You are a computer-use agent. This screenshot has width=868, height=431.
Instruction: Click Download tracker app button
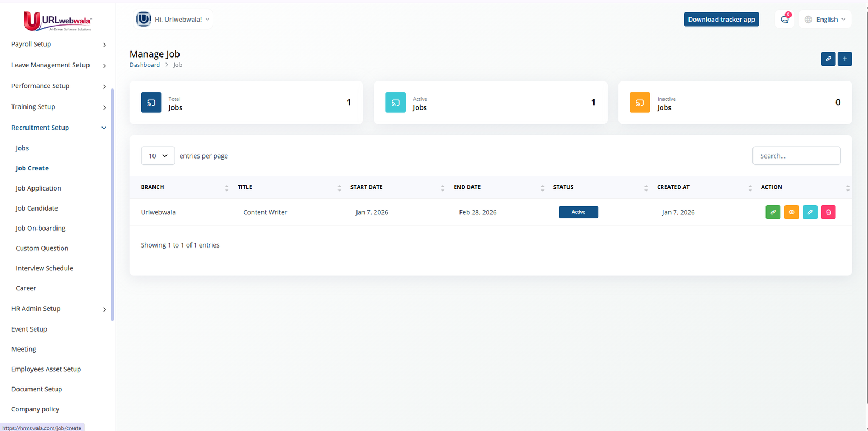click(722, 20)
